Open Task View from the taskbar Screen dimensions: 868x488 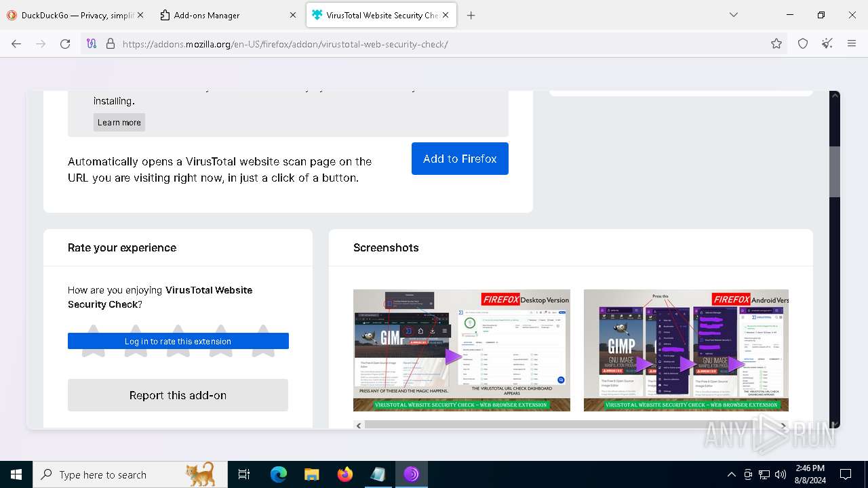244,474
